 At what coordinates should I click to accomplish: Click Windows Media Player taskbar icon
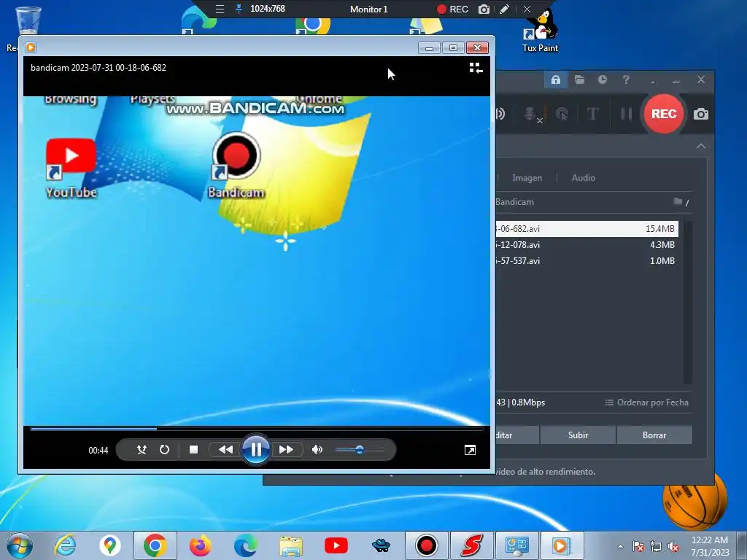(562, 545)
